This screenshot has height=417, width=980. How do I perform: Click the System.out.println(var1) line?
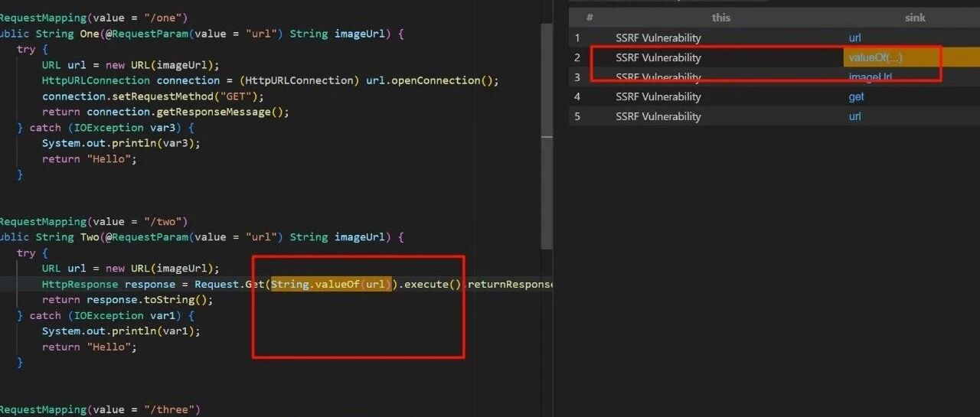pyautogui.click(x=121, y=331)
